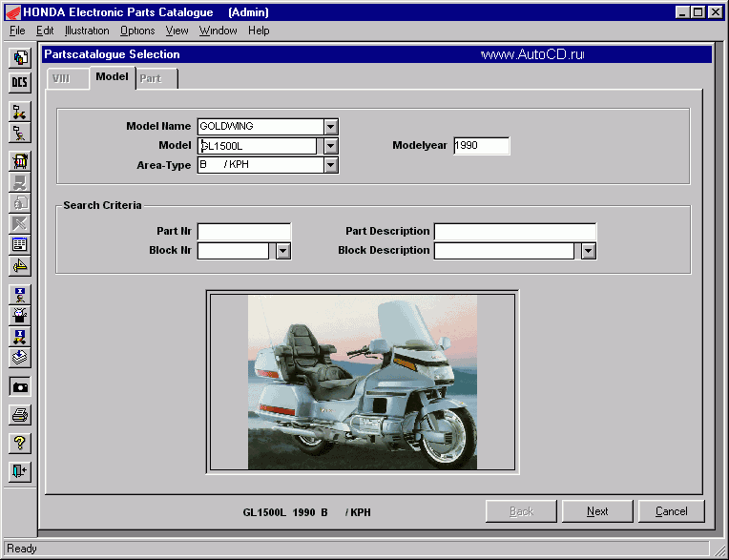Close the Honda catalogue window
This screenshot has width=729, height=560.
715,12
